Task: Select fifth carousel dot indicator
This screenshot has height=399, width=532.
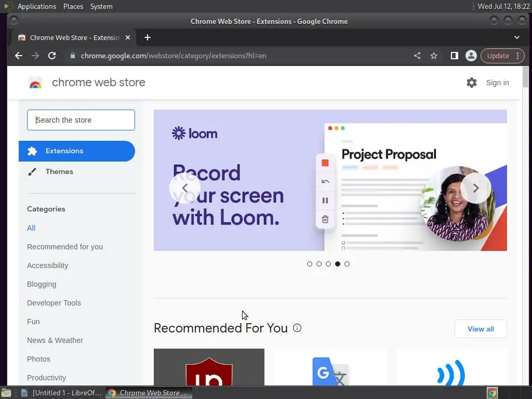Action: (347, 264)
